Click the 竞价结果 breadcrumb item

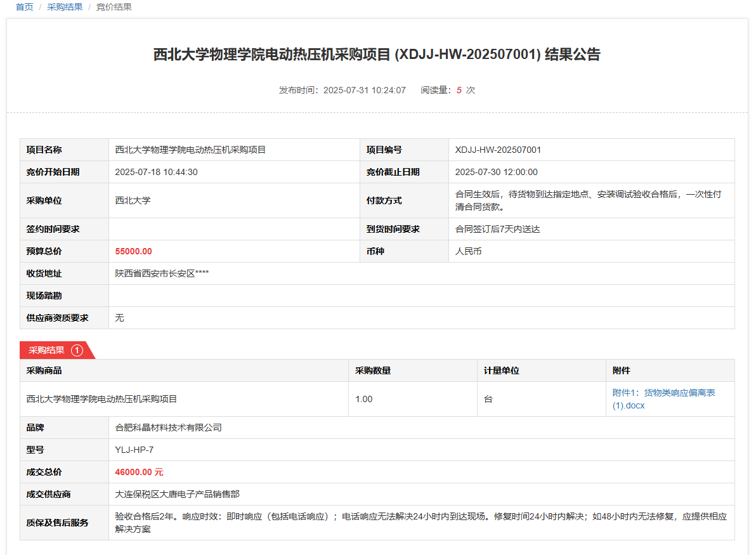(x=114, y=7)
